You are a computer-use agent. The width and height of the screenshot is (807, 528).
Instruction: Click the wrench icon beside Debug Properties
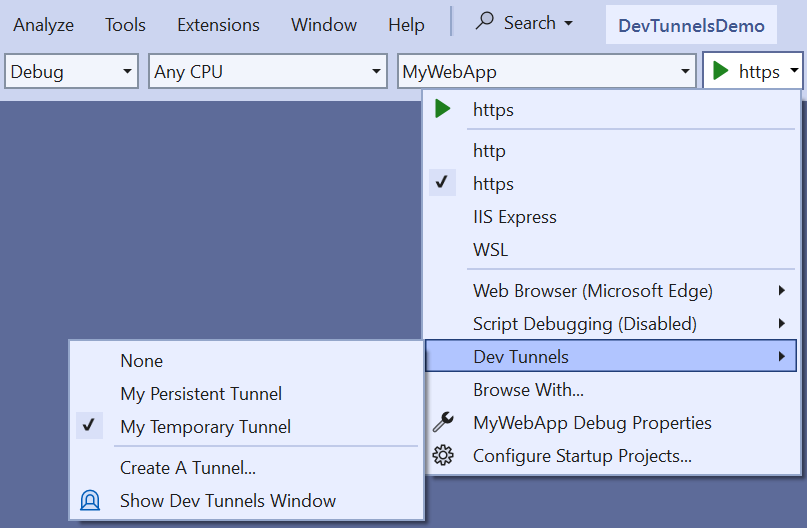point(442,423)
